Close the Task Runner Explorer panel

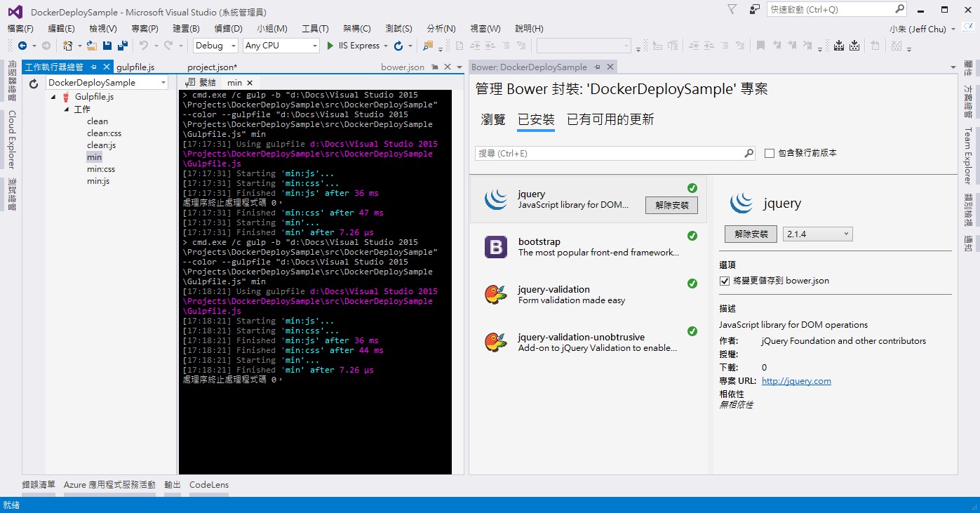[x=106, y=67]
